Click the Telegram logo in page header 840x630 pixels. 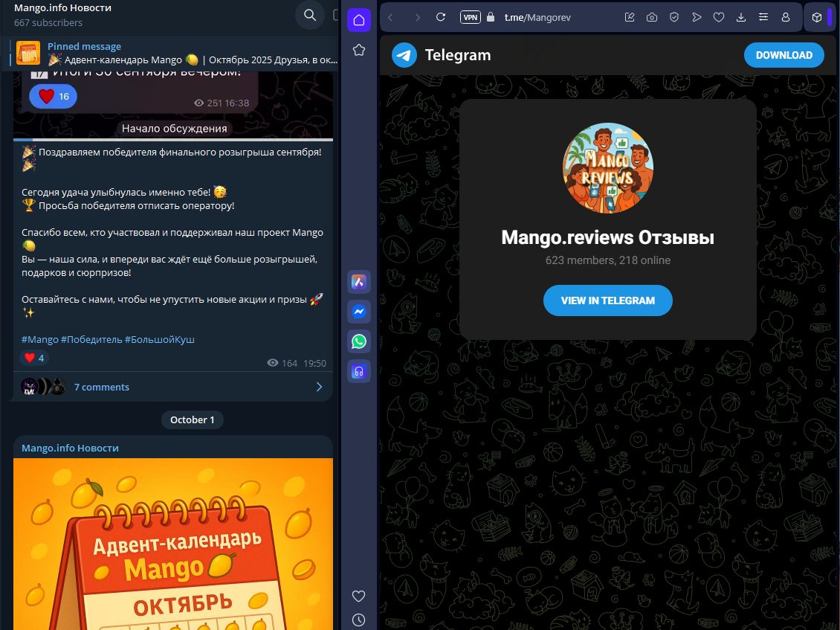point(404,55)
